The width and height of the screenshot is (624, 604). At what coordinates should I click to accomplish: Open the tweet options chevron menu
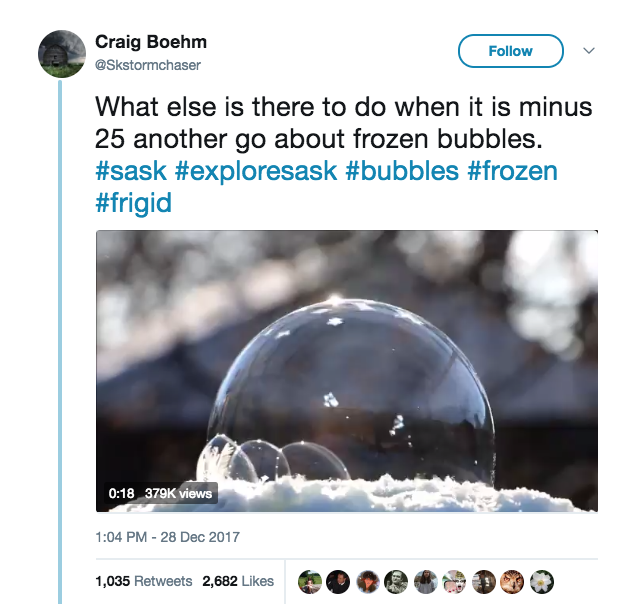coord(589,51)
